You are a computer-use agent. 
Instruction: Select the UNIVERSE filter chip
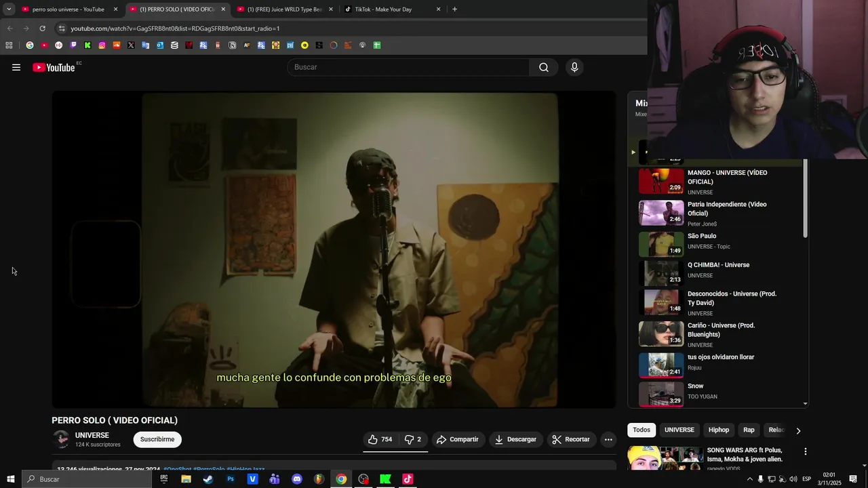tap(679, 430)
